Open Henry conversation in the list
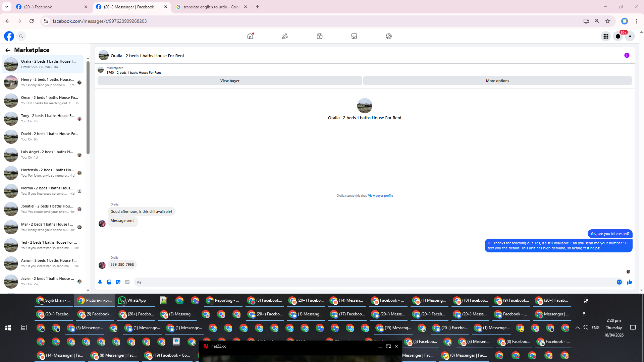Screen dimensions: 644x362 [43, 82]
